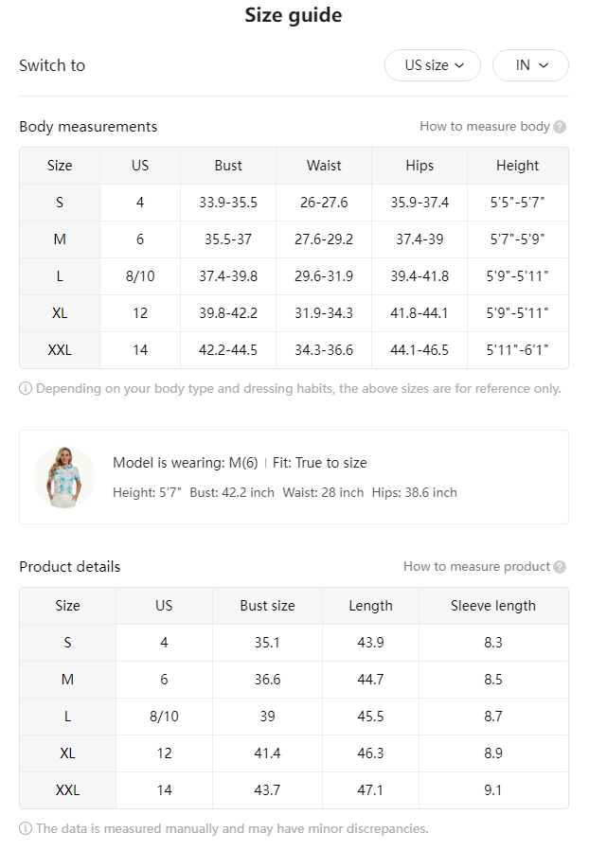Viewport: 589px width, 868px height.
Task: Select the Height cell 5'5"-5'7" for size S
Action: pos(518,203)
